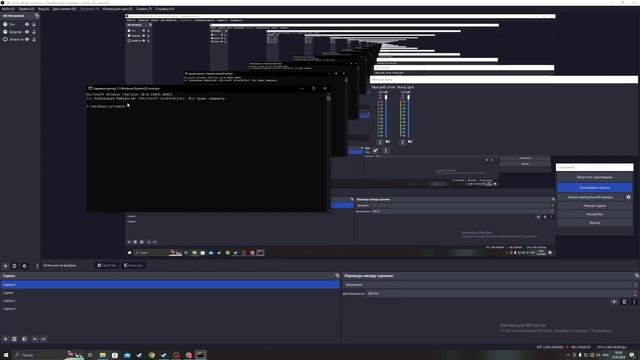Open Task View from the taskbar

(x=90, y=355)
